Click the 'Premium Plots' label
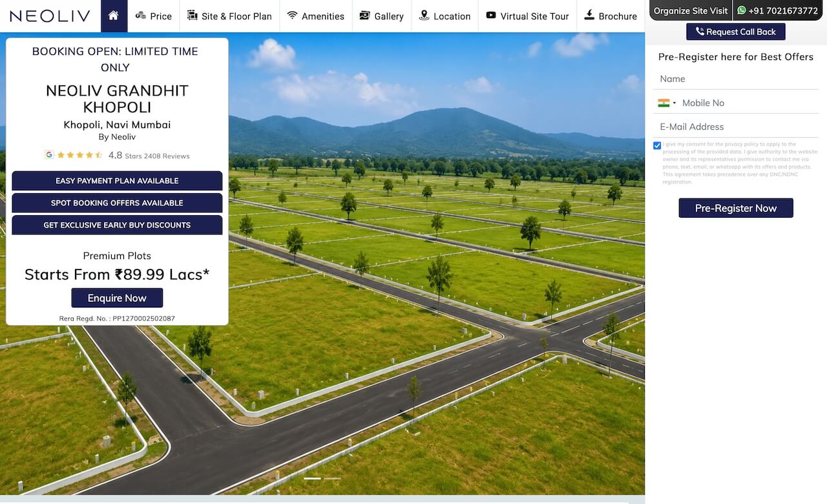This screenshot has width=827, height=504. (x=117, y=256)
